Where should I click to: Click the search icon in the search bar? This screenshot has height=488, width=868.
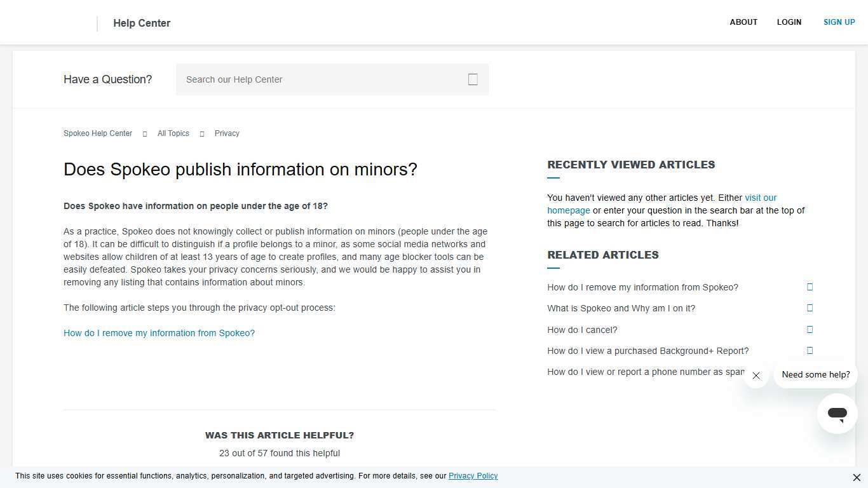point(473,79)
